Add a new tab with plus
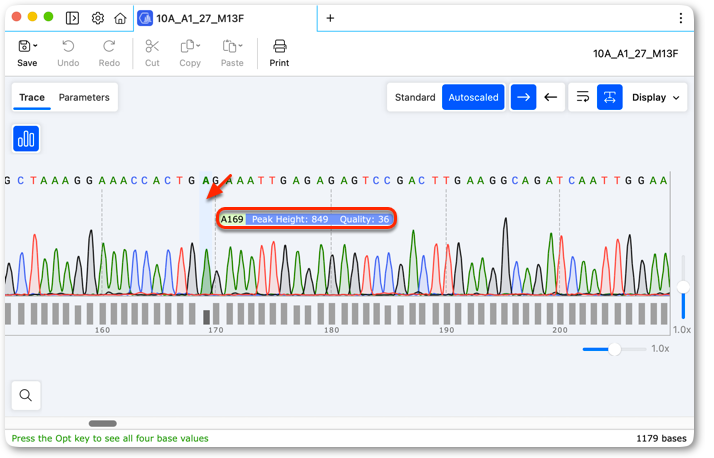The height and width of the screenshot is (458, 714). [x=330, y=18]
